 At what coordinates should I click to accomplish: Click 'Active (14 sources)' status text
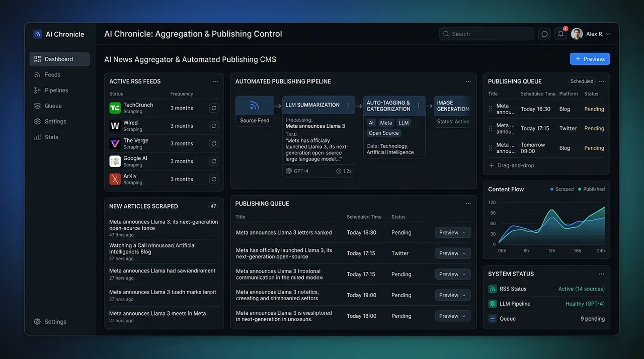[582, 289]
